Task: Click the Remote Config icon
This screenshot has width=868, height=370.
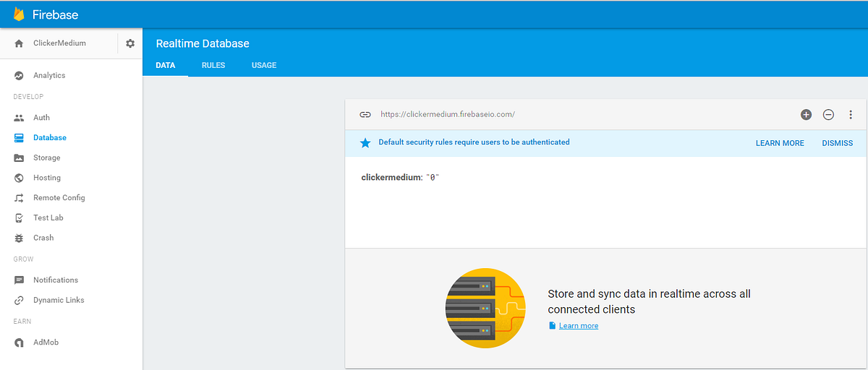Action: (x=20, y=198)
